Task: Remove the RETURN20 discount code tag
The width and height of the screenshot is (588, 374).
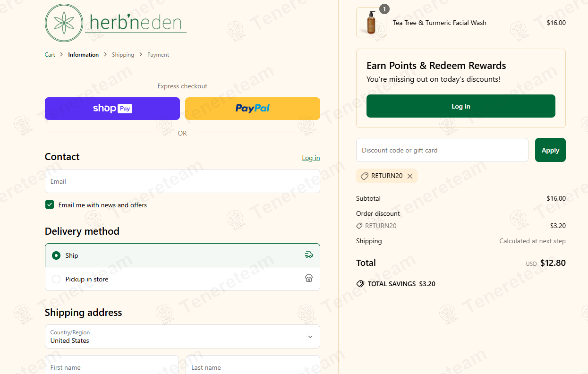Action: (x=410, y=176)
